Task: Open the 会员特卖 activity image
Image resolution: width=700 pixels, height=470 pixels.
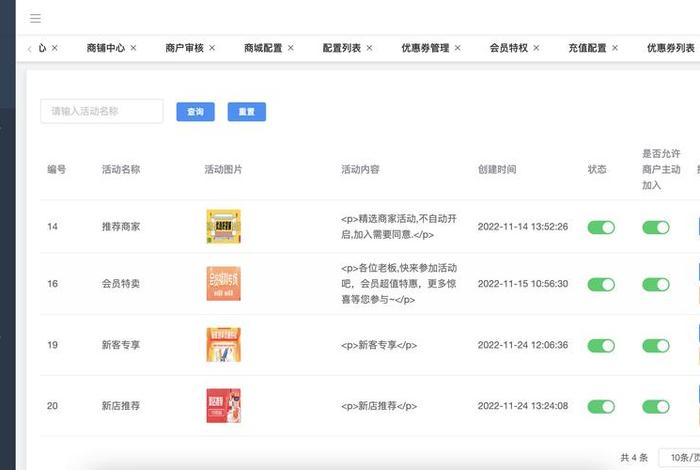Action: pos(224,283)
